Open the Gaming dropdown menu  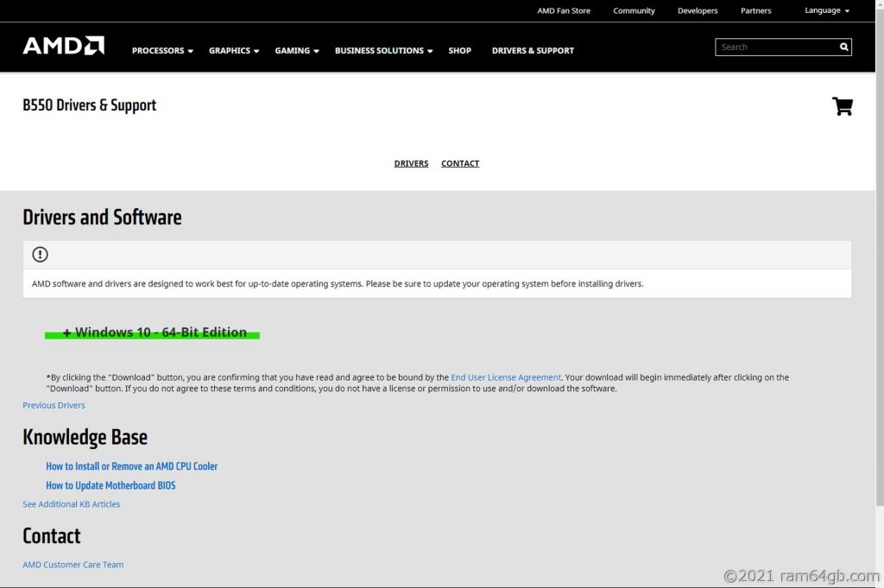click(x=297, y=51)
